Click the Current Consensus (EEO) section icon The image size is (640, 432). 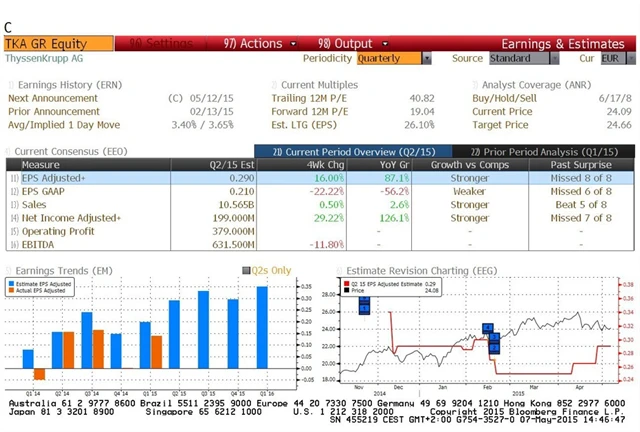click(9, 150)
